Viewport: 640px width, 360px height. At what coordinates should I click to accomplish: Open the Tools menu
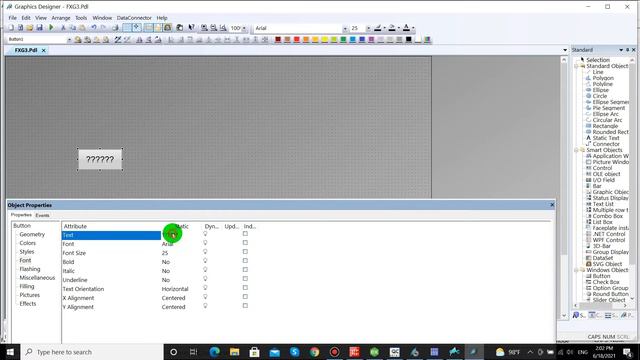pos(81,18)
